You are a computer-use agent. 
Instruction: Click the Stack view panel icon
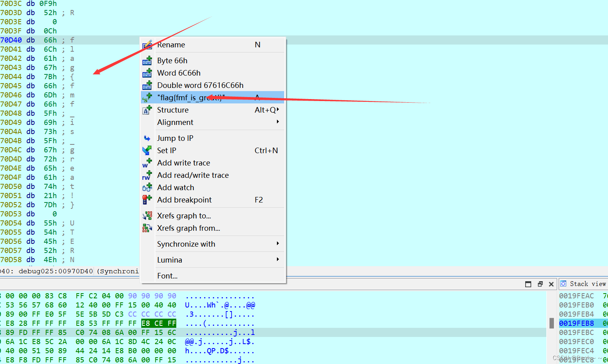(x=563, y=284)
